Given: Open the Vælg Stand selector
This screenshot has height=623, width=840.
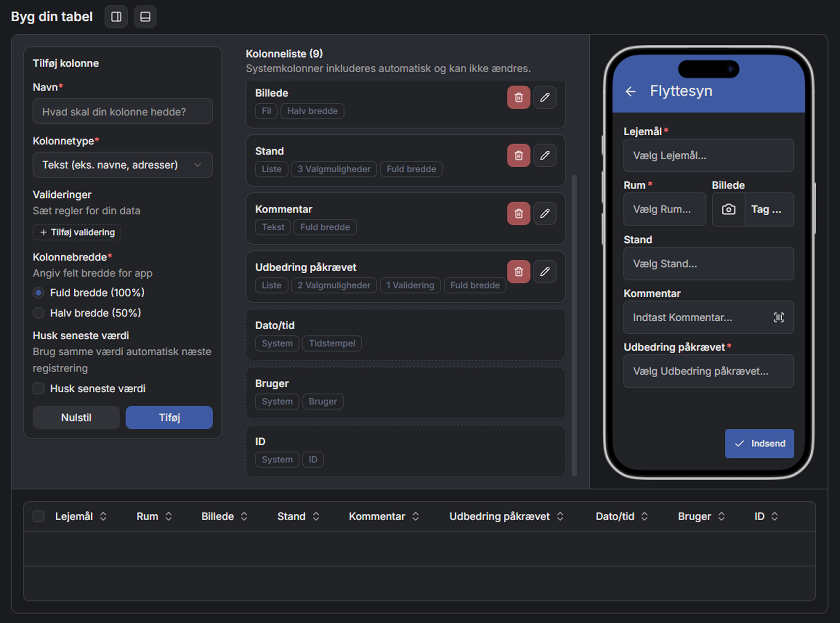Looking at the screenshot, I should click(x=708, y=263).
